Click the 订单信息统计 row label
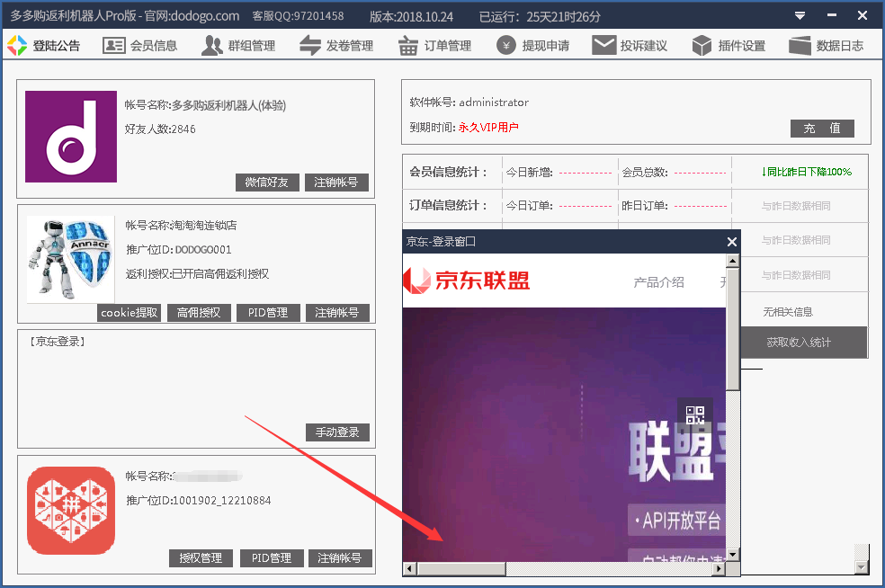The height and width of the screenshot is (588, 885). pos(448,205)
